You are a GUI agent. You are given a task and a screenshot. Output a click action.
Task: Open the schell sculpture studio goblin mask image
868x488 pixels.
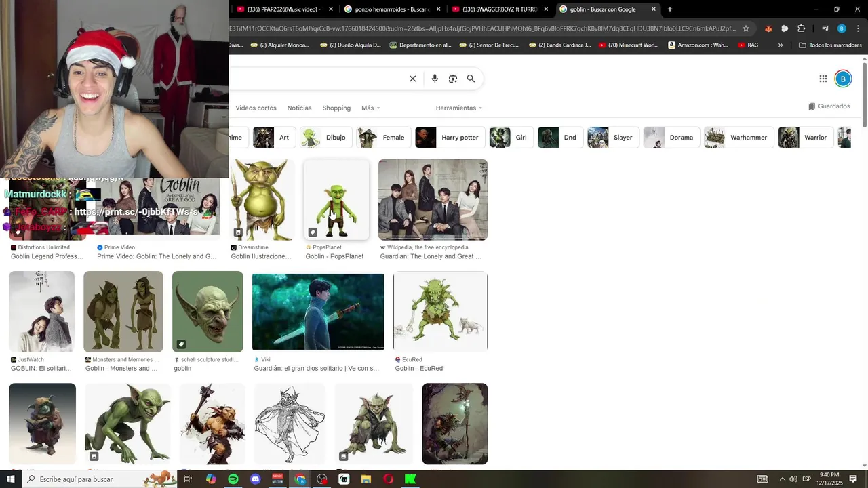click(208, 312)
